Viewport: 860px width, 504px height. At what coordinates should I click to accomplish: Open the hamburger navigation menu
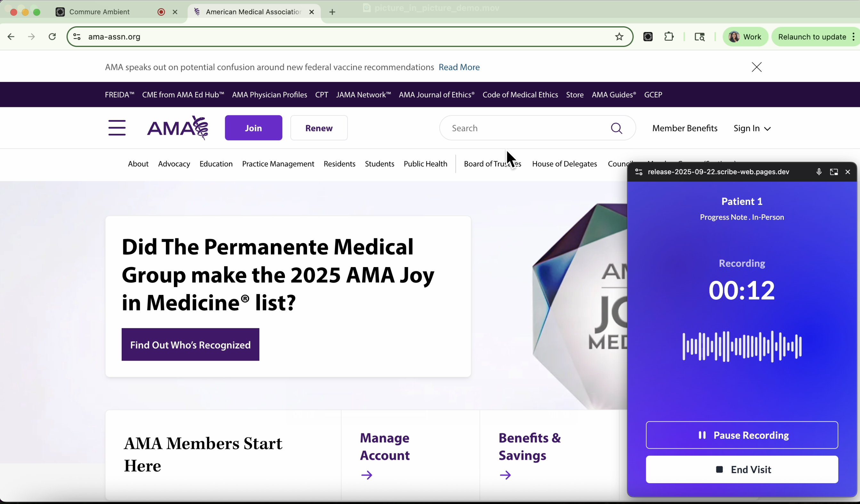point(117,128)
